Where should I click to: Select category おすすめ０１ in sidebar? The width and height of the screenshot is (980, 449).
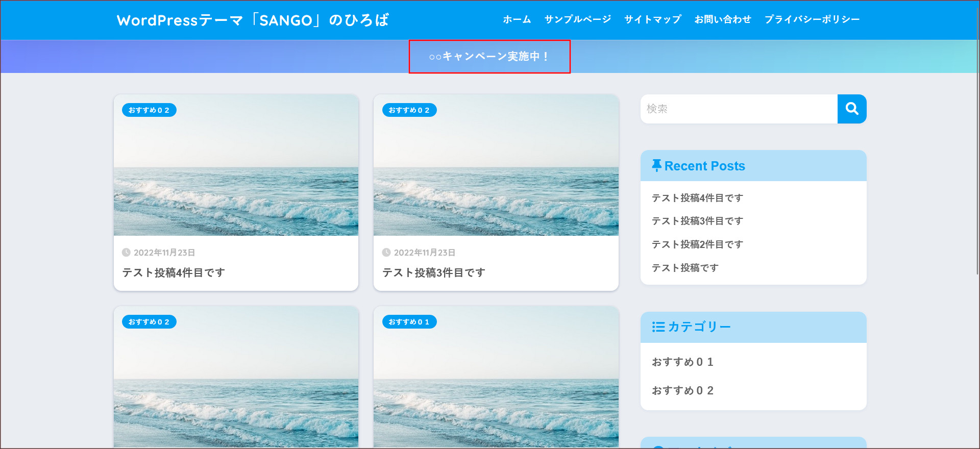[682, 362]
